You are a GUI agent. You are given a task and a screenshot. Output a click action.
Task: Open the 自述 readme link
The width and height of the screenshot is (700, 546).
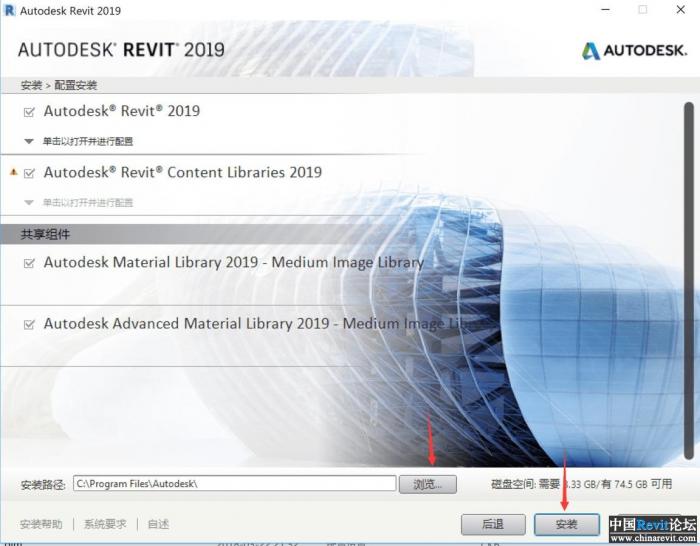pos(158,524)
